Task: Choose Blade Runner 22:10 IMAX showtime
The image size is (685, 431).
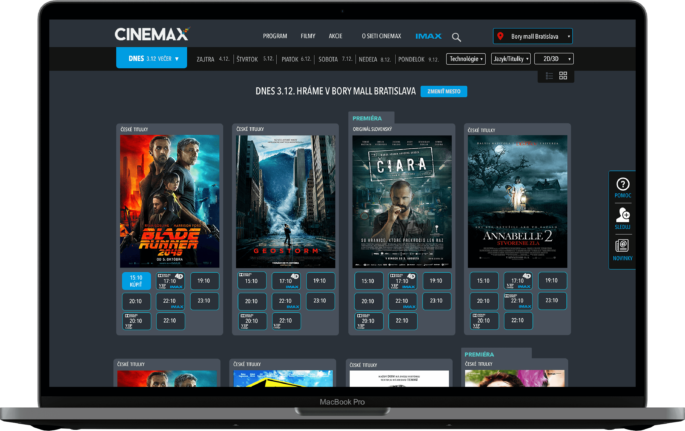Action: [170, 301]
